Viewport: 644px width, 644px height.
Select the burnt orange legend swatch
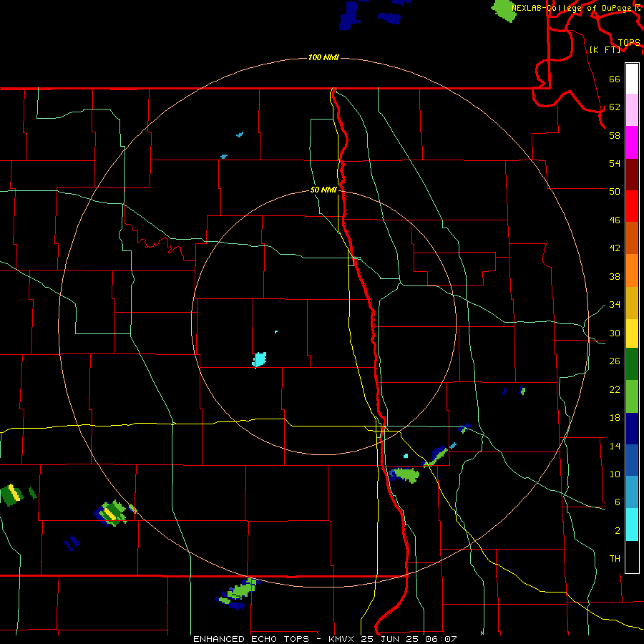632,238
